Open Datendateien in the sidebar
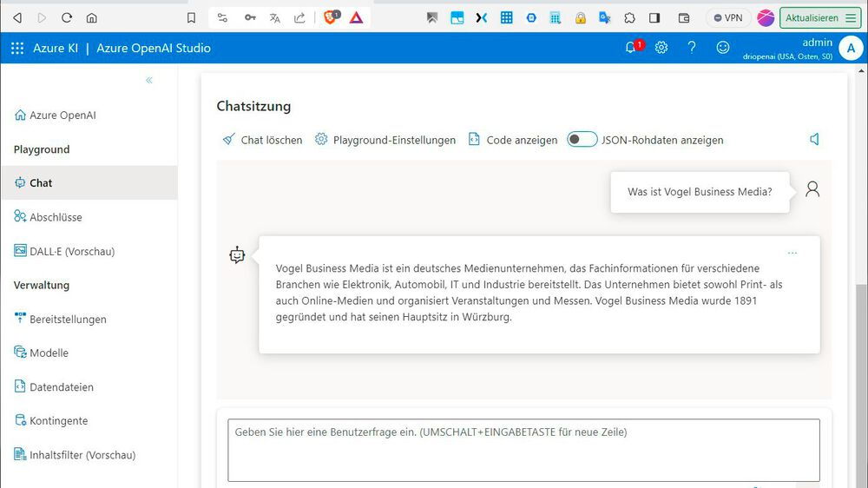The height and width of the screenshot is (488, 868). tap(54, 386)
